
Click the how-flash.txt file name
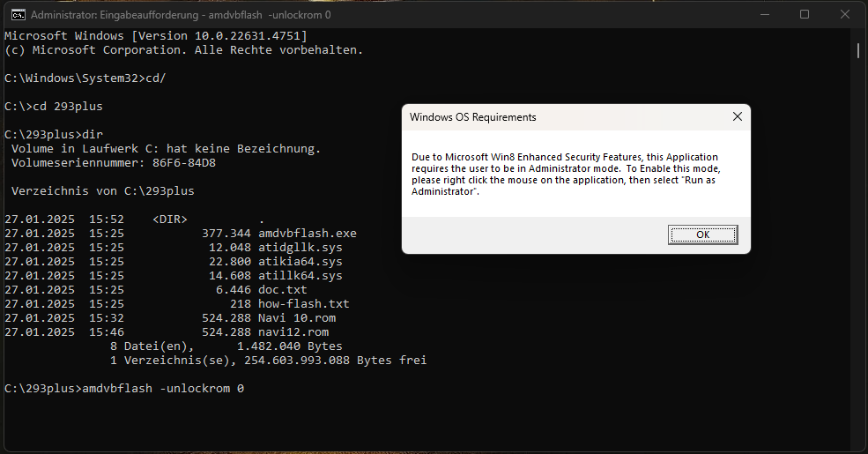(x=304, y=304)
